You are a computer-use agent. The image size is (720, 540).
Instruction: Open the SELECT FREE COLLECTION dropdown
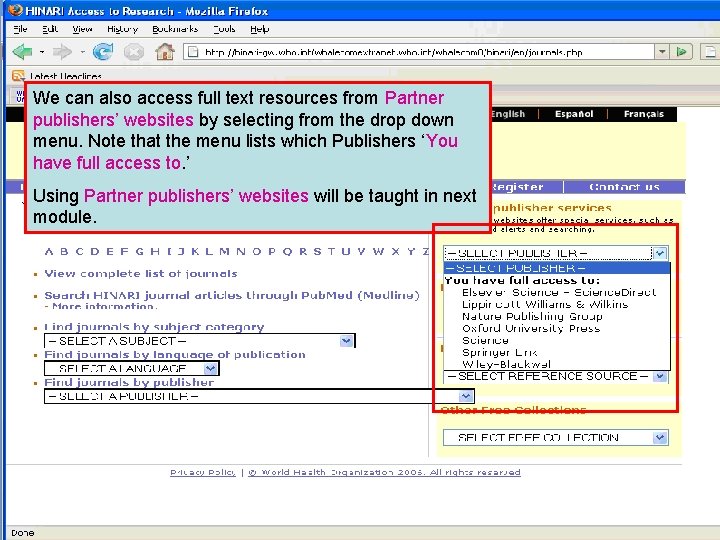coord(556,438)
